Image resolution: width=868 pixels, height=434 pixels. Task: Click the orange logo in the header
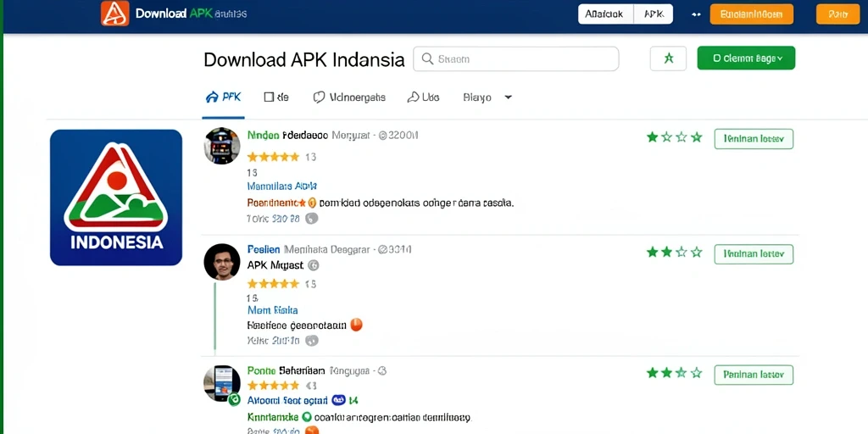(x=115, y=14)
